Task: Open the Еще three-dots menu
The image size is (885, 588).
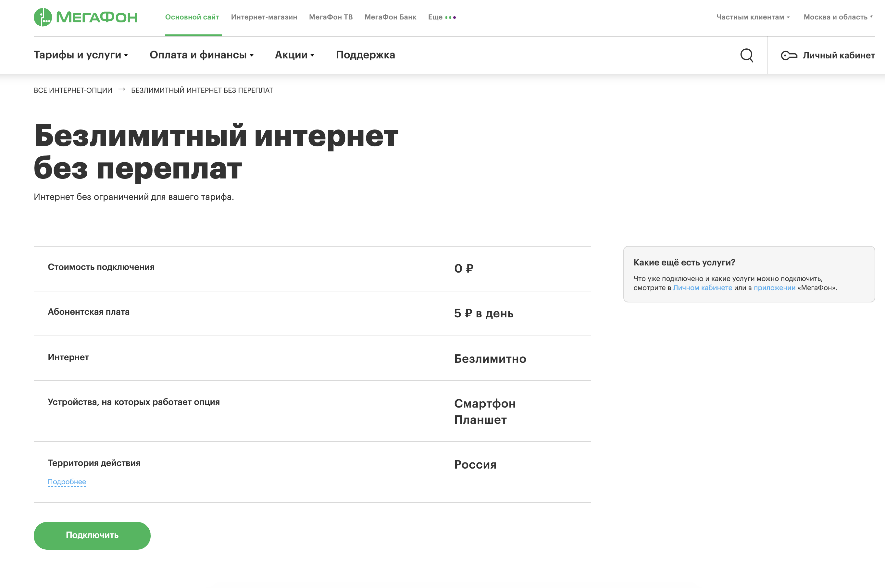Action: point(442,17)
